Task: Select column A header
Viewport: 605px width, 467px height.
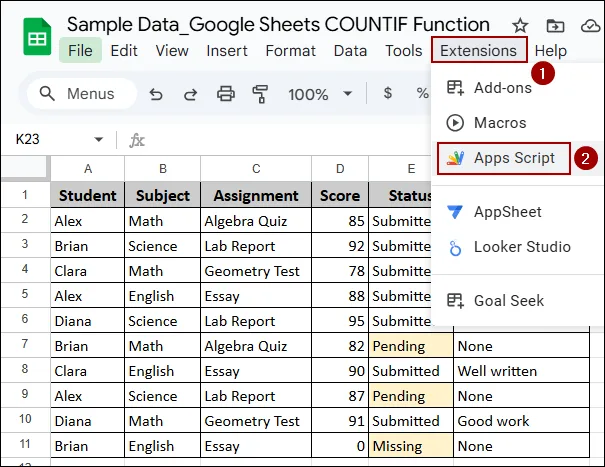Action: tap(88, 169)
